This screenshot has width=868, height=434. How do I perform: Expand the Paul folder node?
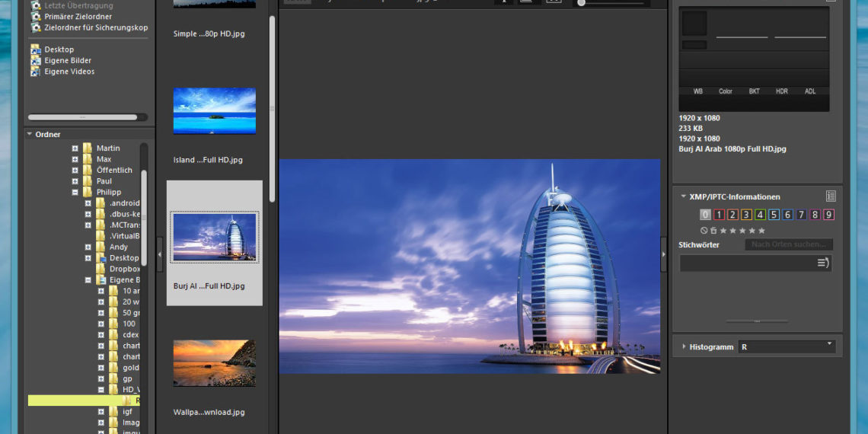[75, 181]
